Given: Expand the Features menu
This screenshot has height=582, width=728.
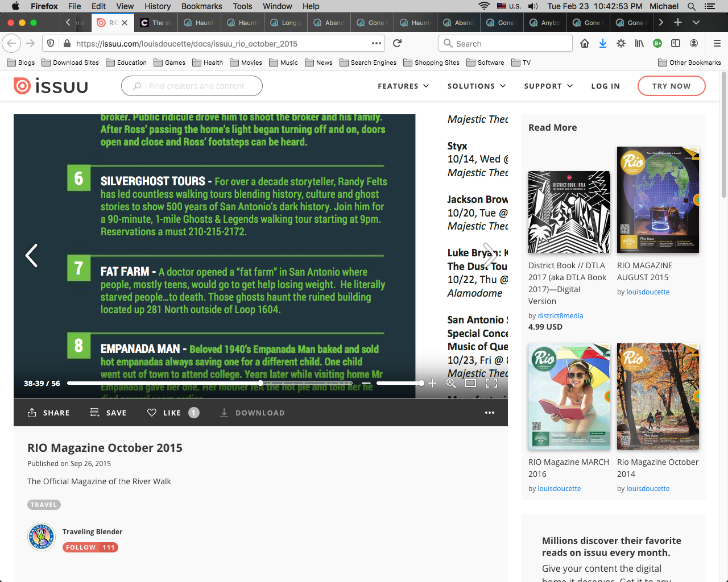Looking at the screenshot, I should (403, 86).
